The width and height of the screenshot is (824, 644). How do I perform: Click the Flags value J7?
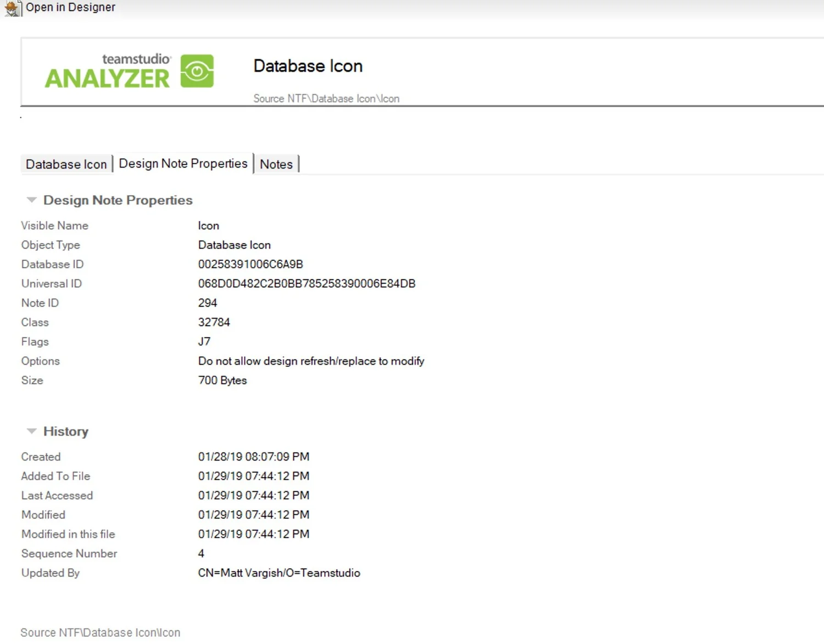[x=204, y=341]
